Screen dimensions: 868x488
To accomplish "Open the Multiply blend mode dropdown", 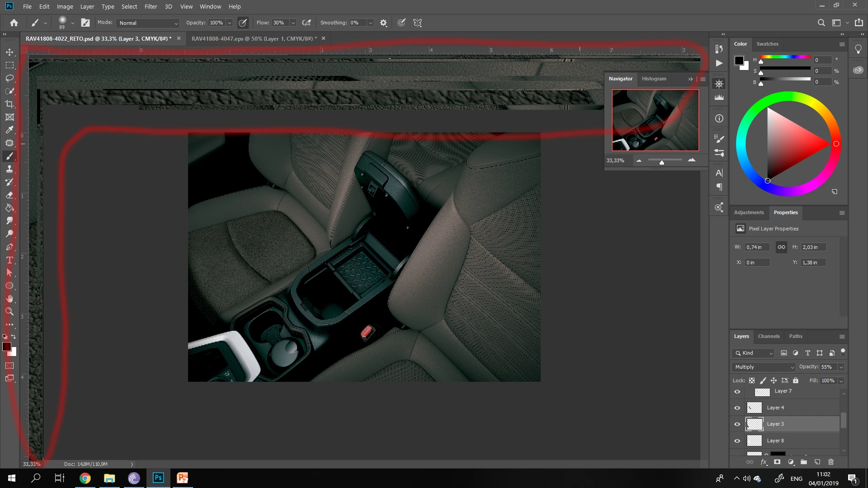I will tap(764, 367).
